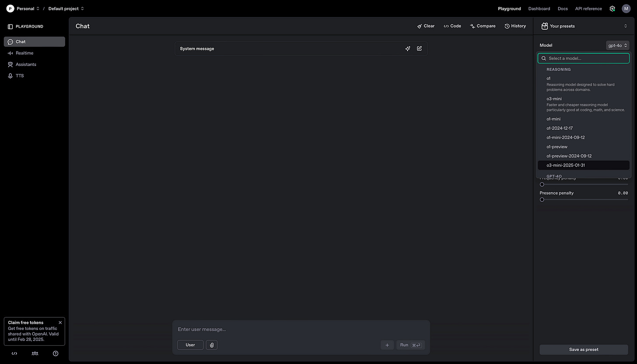The image size is (637, 364).
Task: Adjust the Frequency penalty slider handle
Action: click(x=542, y=184)
